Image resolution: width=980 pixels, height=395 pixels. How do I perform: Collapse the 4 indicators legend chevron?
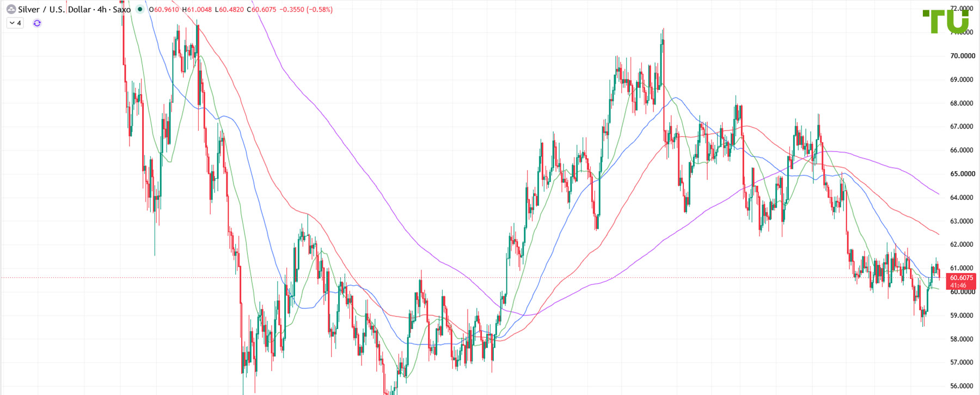coord(12,23)
